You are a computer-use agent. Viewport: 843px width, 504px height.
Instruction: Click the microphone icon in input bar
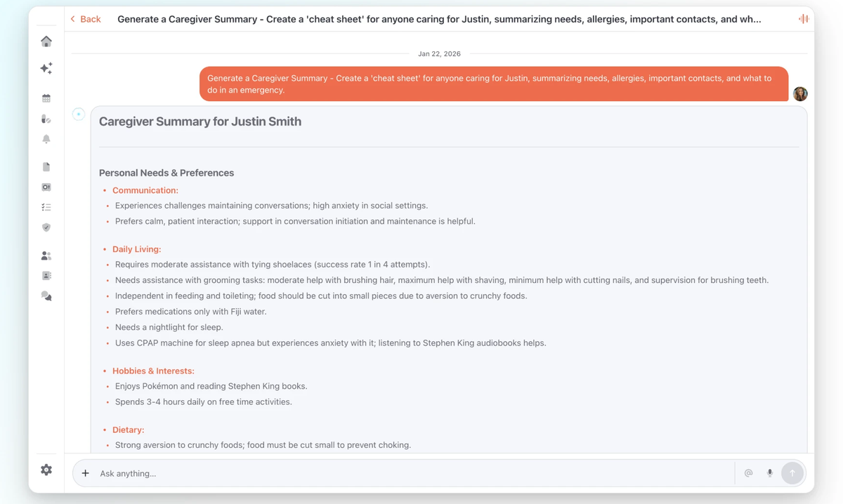[x=770, y=473]
